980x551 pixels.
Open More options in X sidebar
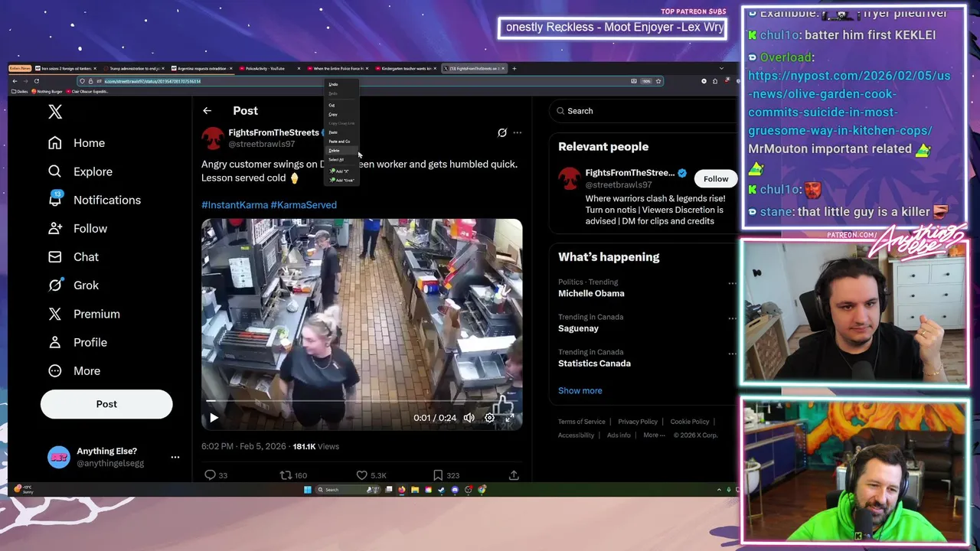click(x=74, y=370)
